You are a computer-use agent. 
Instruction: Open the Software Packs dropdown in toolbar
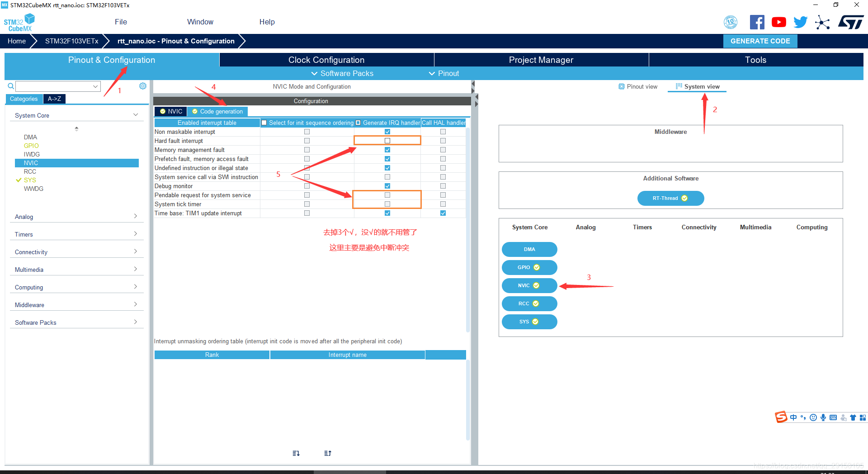[x=342, y=73]
